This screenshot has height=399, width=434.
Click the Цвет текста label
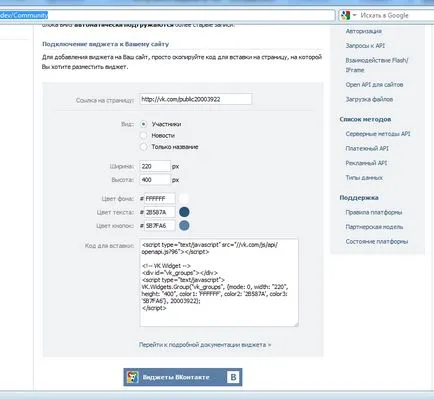[x=115, y=212]
